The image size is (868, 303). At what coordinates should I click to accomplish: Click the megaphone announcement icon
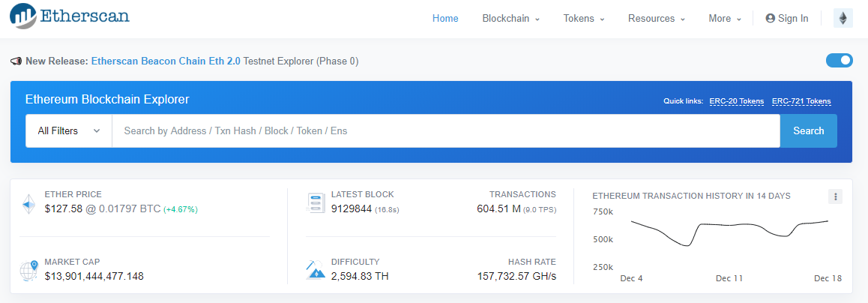pos(16,61)
